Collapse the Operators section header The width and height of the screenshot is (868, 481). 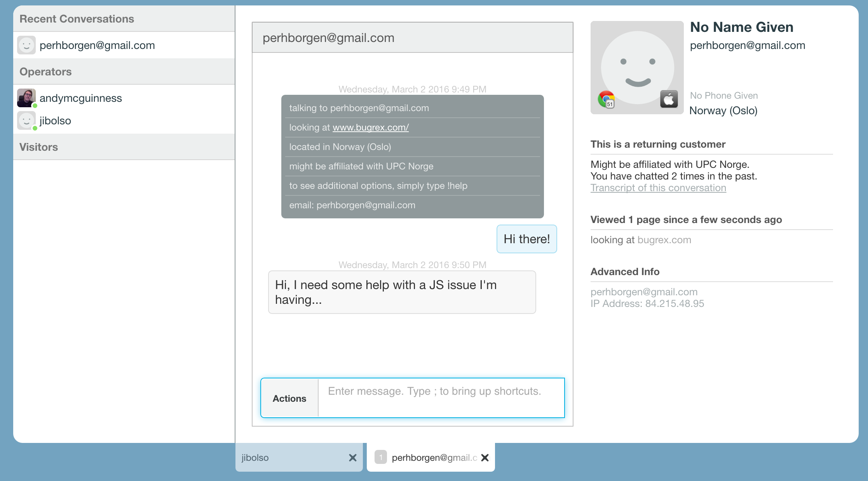point(45,71)
